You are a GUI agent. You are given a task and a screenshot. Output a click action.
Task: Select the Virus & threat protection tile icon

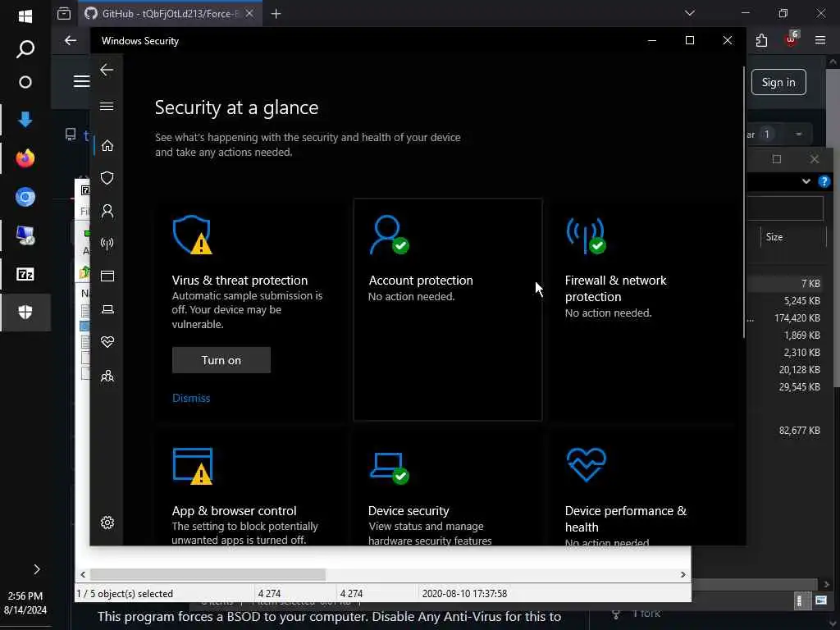pos(192,235)
